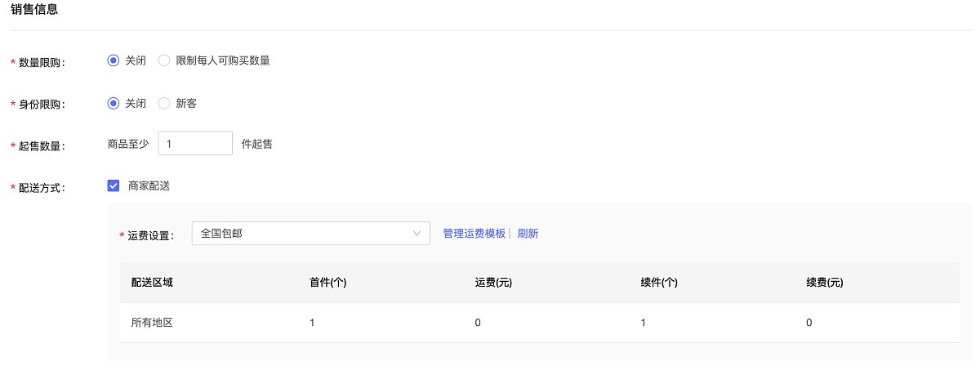Select the 所有地区 table cell
This screenshot has height=375, width=980.
click(x=152, y=323)
